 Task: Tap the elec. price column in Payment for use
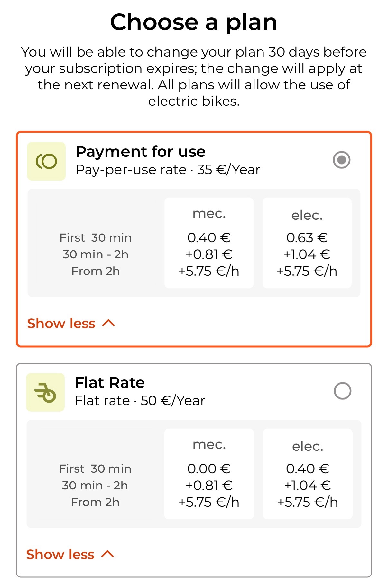point(307,243)
